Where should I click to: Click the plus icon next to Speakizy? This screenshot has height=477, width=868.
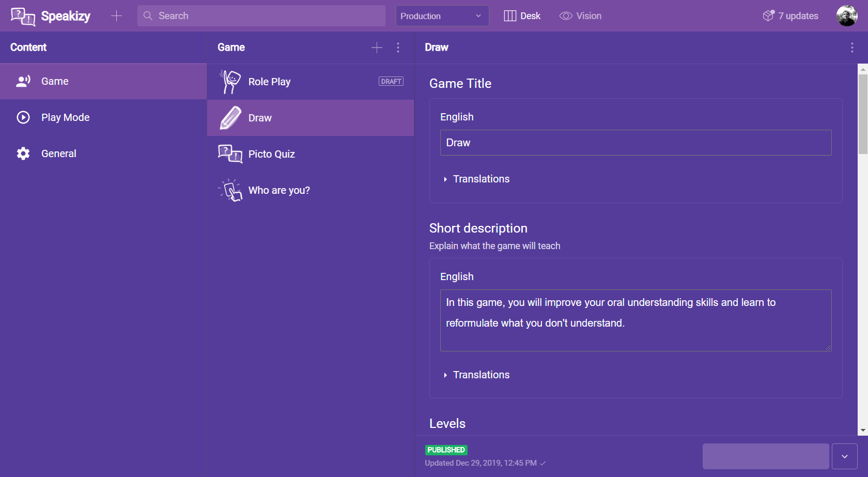(x=116, y=16)
